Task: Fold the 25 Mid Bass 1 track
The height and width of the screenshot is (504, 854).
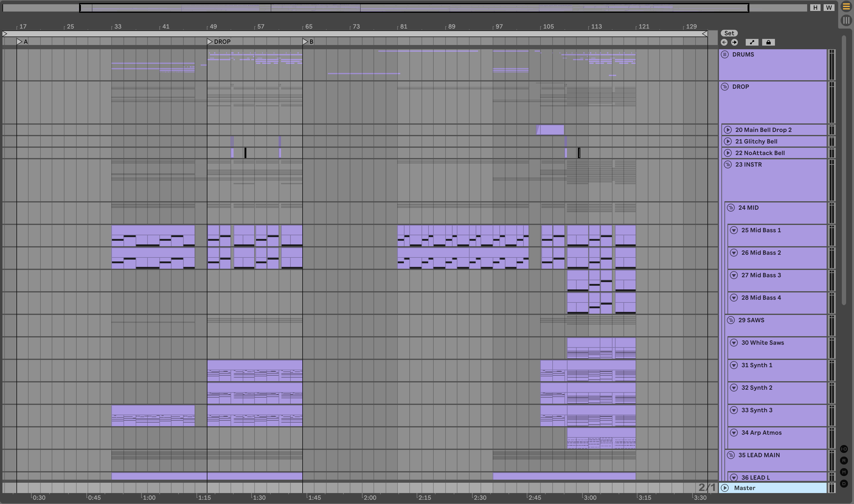Action: (734, 230)
